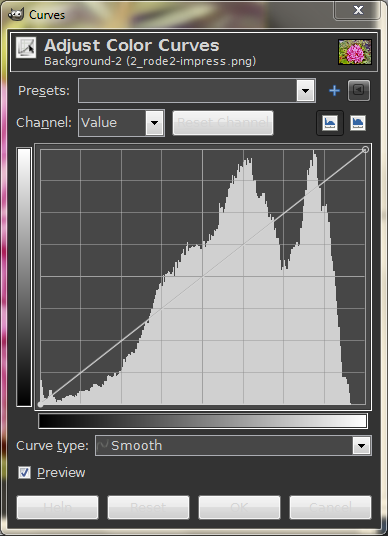Screen dimensions: 388x536
Task: Click the Curves tool icon in header
Action: [26, 48]
